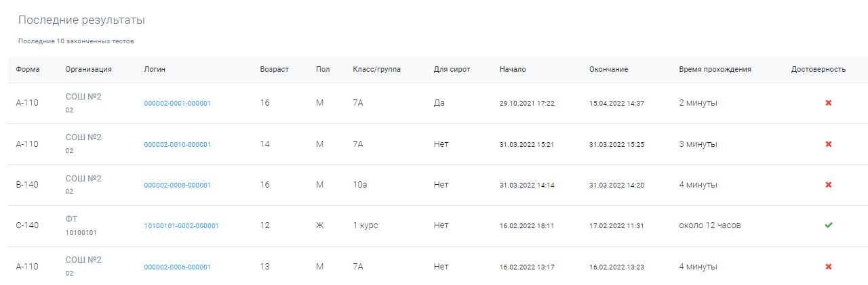The height and width of the screenshot is (285, 868).
Task: Open login link 000002-0010-000001
Action: (177, 144)
